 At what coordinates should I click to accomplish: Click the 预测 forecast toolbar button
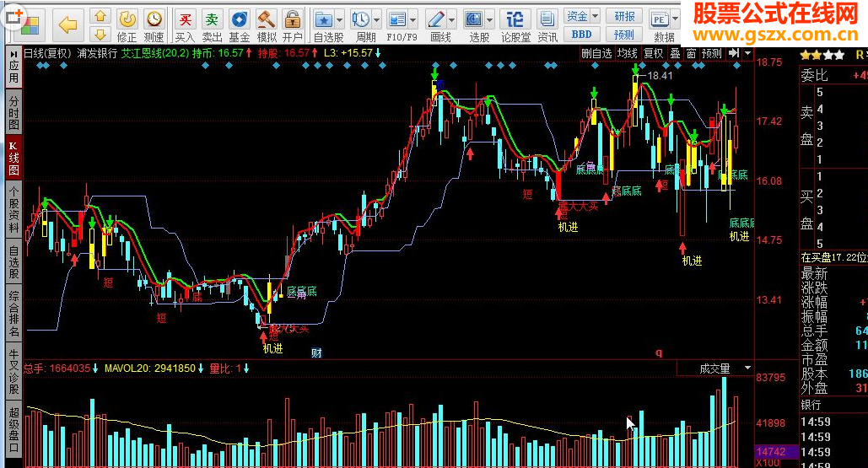tap(624, 35)
